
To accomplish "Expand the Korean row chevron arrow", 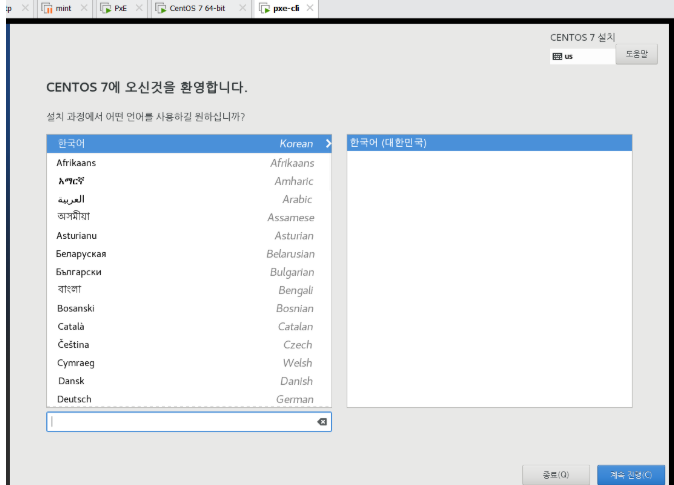I will (x=328, y=144).
